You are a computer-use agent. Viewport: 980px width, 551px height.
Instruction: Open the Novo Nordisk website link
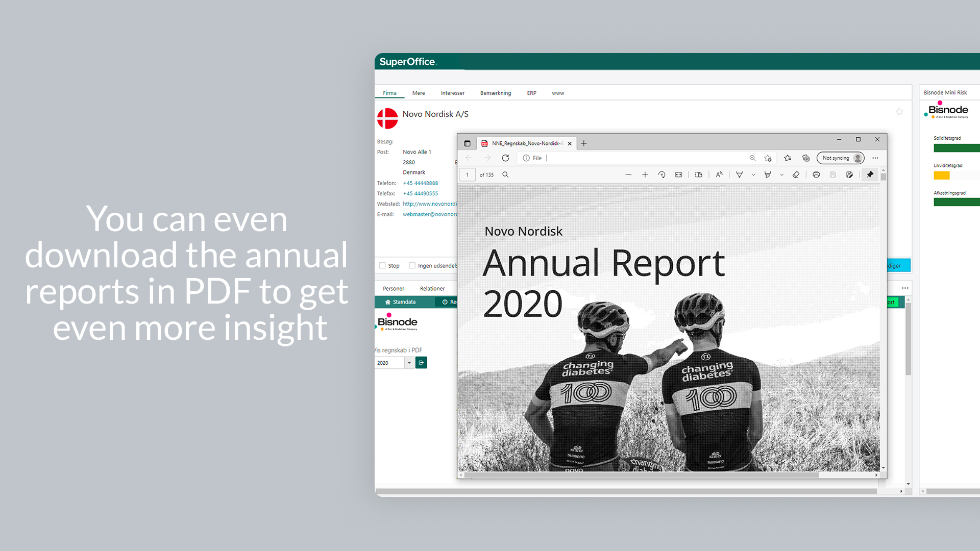click(x=429, y=204)
